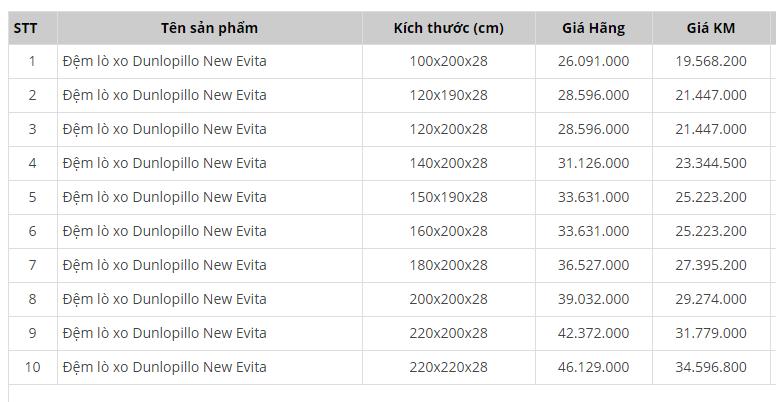Click price 36.527.000 in row 7

click(x=593, y=265)
